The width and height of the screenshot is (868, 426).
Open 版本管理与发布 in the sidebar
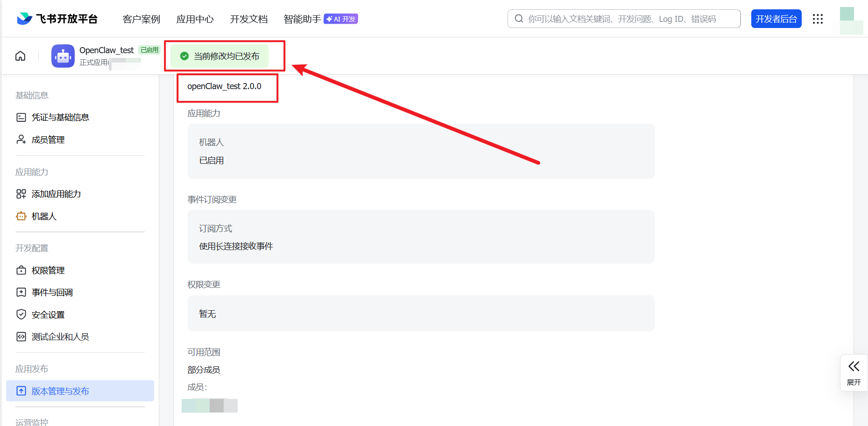pyautogui.click(x=60, y=391)
